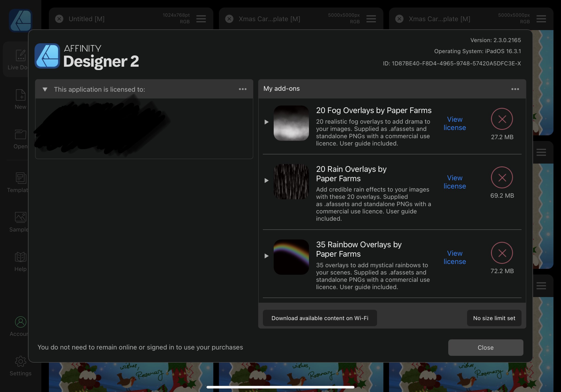Click the 20 Rain Overlays by Paper Farms title
The width and height of the screenshot is (561, 392).
[351, 174]
